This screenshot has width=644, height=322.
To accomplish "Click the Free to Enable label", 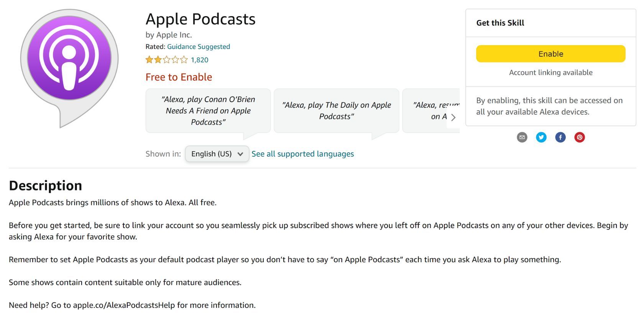I will click(178, 77).
